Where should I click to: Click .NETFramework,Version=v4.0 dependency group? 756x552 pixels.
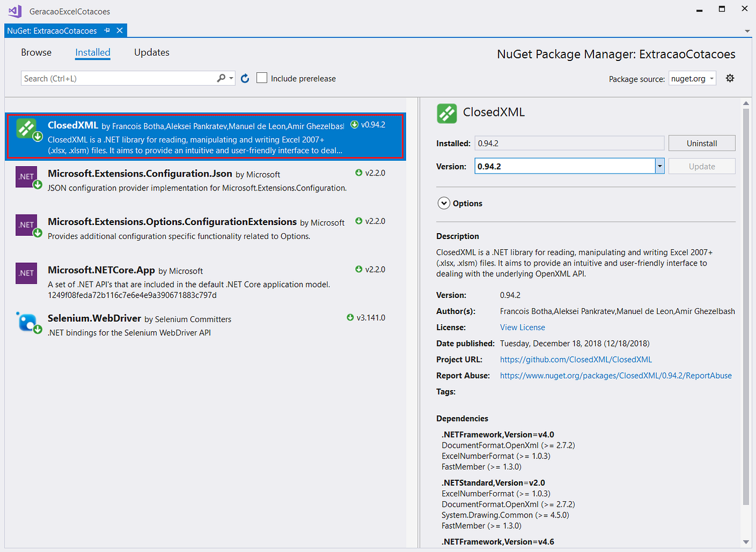[x=498, y=434]
